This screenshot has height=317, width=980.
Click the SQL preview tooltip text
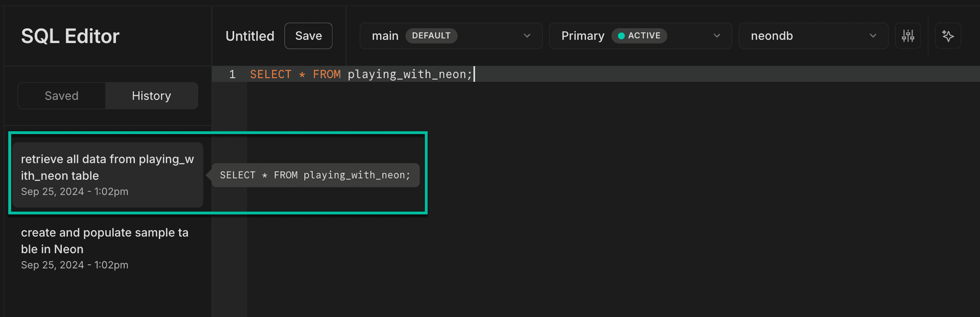[x=315, y=175]
